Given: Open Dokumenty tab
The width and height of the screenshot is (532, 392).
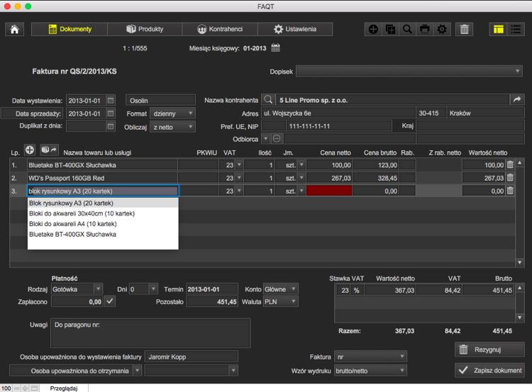Looking at the screenshot, I should [x=70, y=29].
